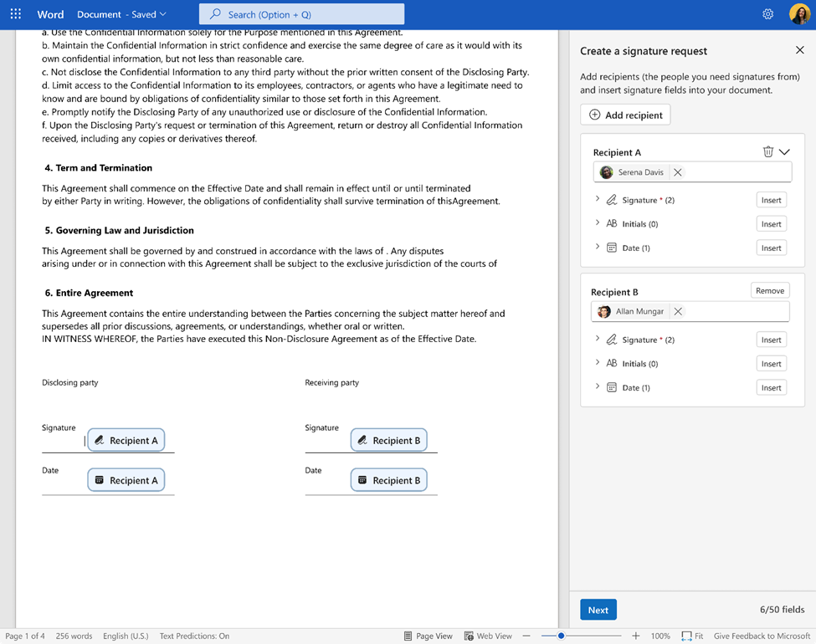816x644 pixels.
Task: Insert an Initials field for Recipient A
Action: tap(771, 224)
